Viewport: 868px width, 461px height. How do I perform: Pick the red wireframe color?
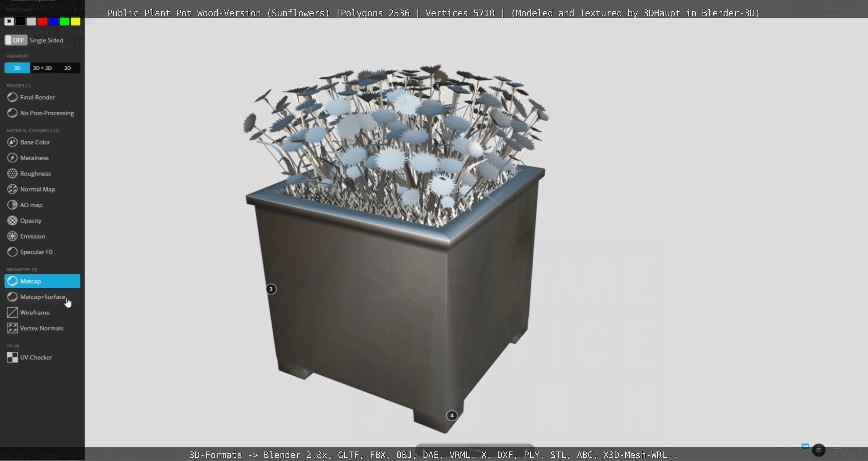[42, 22]
